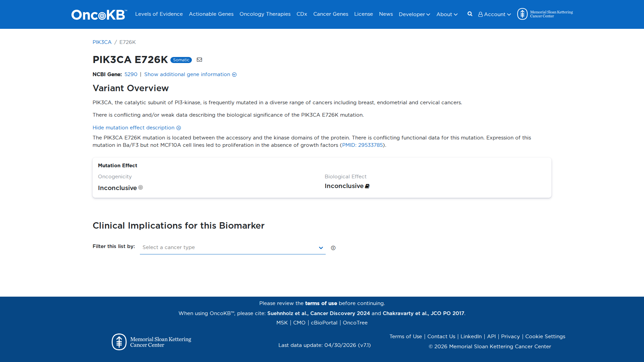Image resolution: width=644 pixels, height=362 pixels.
Task: Click the MSK footer link
Action: (x=282, y=323)
